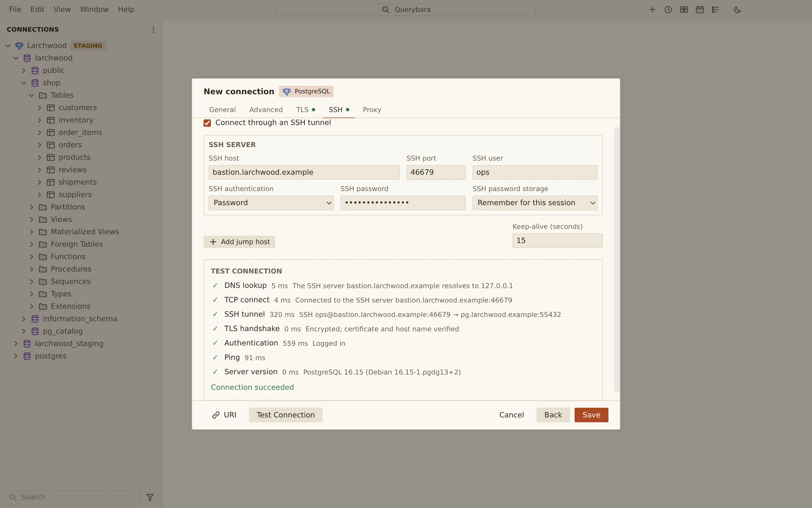Select the suppliers table row
Screen dimensions: 812x508
pos(81,195)
